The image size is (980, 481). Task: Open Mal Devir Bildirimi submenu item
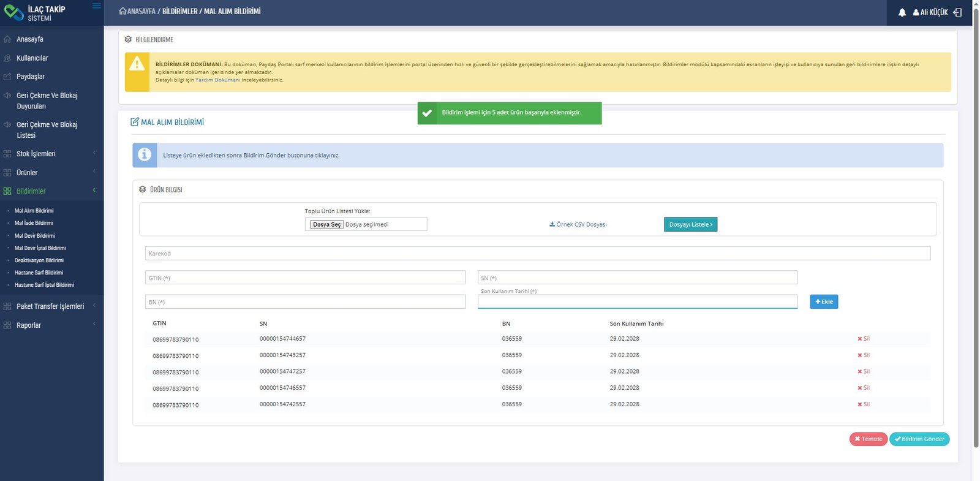[x=35, y=236]
